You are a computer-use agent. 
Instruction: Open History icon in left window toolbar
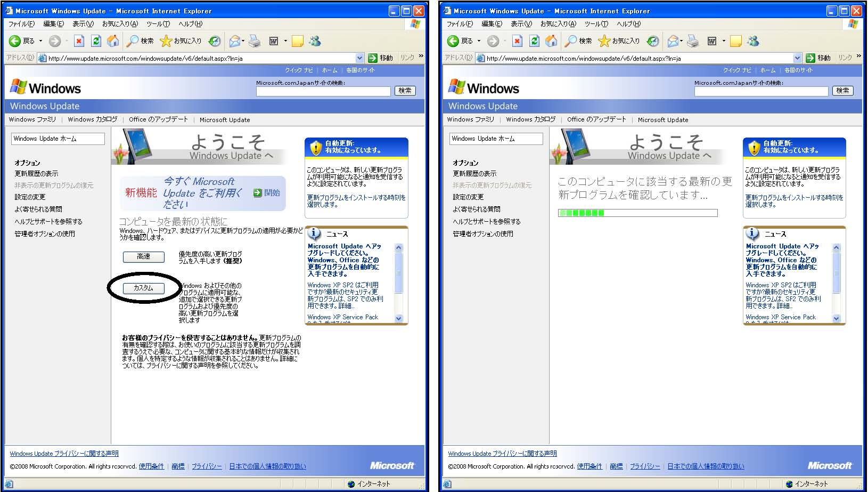[x=215, y=41]
